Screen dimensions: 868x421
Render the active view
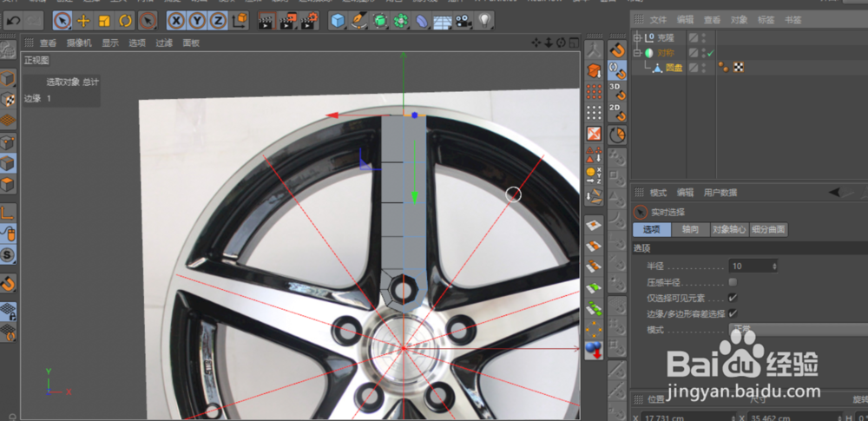pyautogui.click(x=267, y=21)
